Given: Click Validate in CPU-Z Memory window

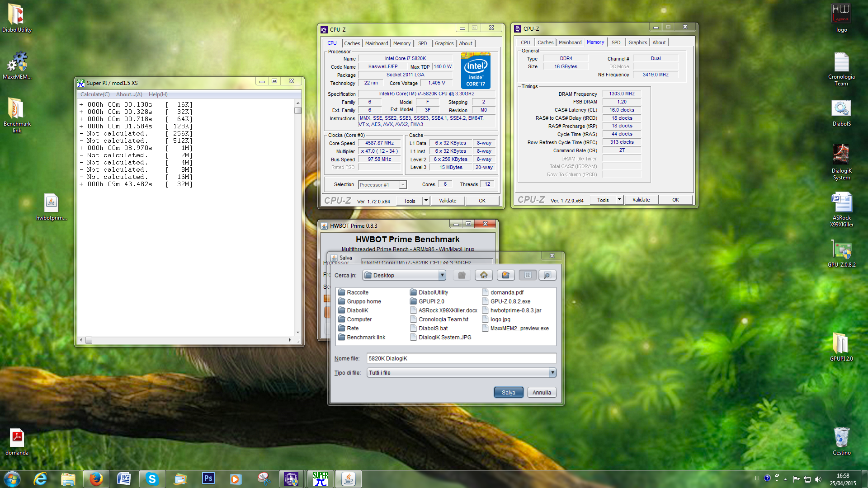Looking at the screenshot, I should click(x=641, y=200).
